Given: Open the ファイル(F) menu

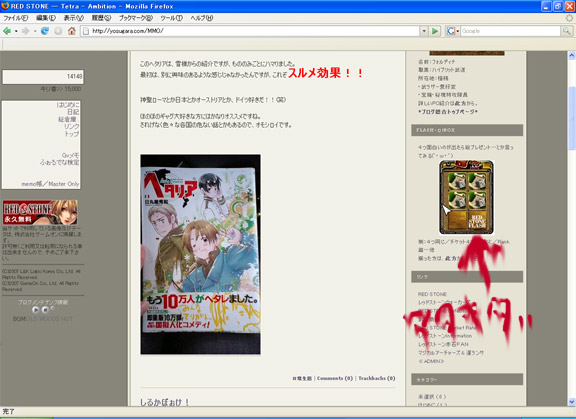Looking at the screenshot, I should [15, 18].
